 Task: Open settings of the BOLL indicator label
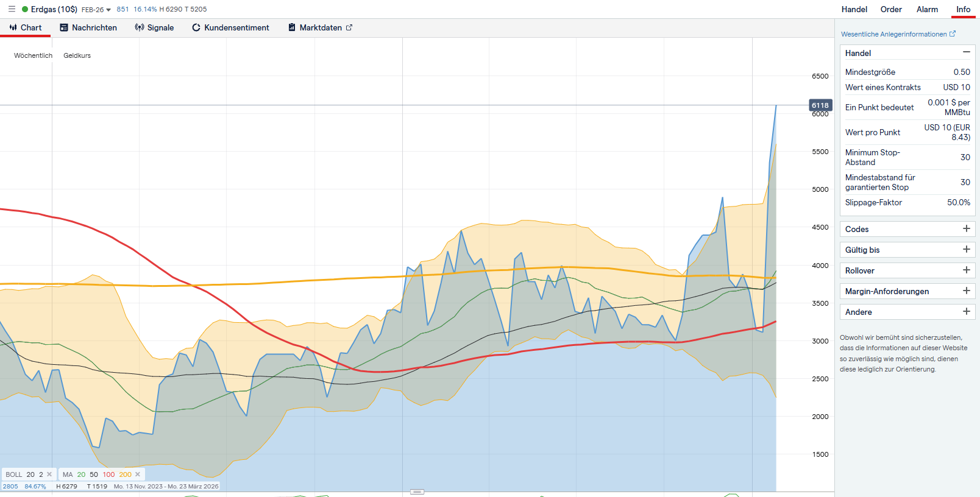pos(14,474)
